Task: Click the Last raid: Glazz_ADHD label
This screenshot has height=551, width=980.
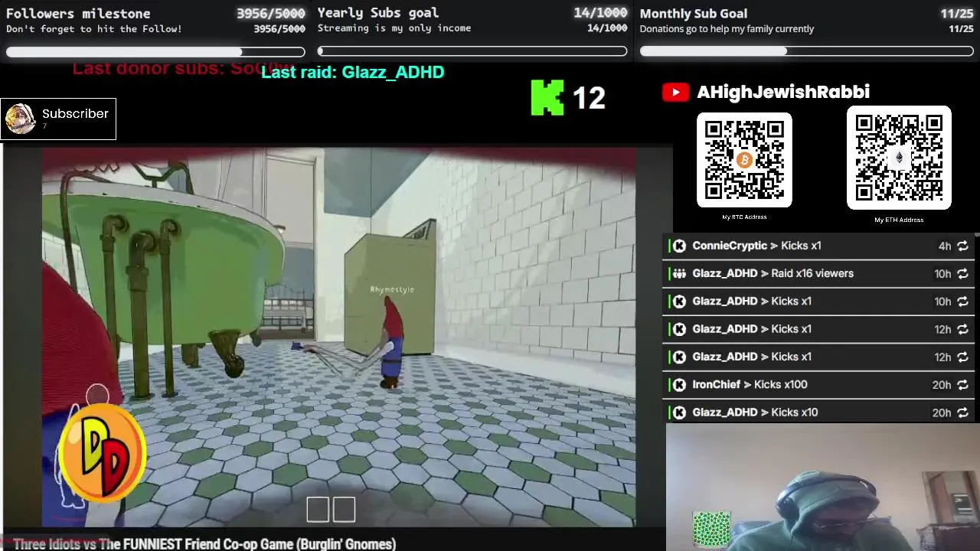Action: coord(352,72)
